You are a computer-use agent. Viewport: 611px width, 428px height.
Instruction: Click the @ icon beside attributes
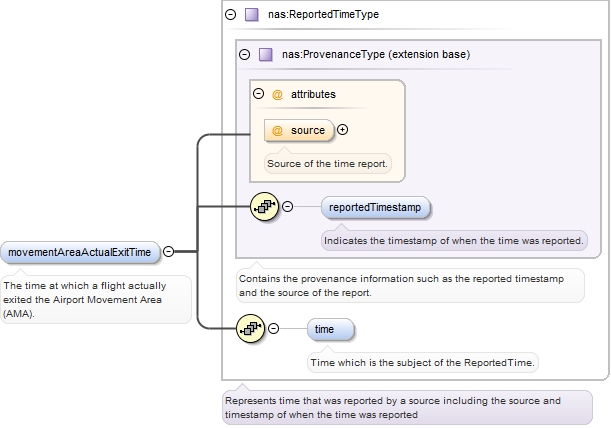(x=277, y=94)
